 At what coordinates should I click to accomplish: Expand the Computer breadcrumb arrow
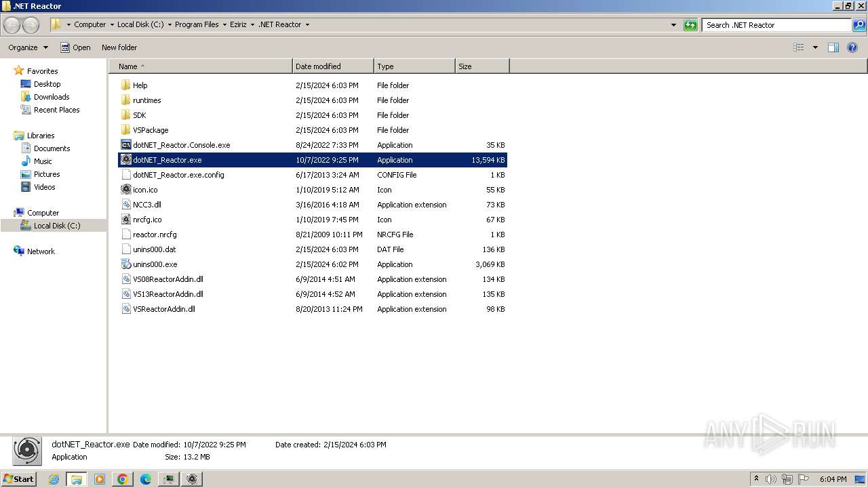(x=112, y=25)
